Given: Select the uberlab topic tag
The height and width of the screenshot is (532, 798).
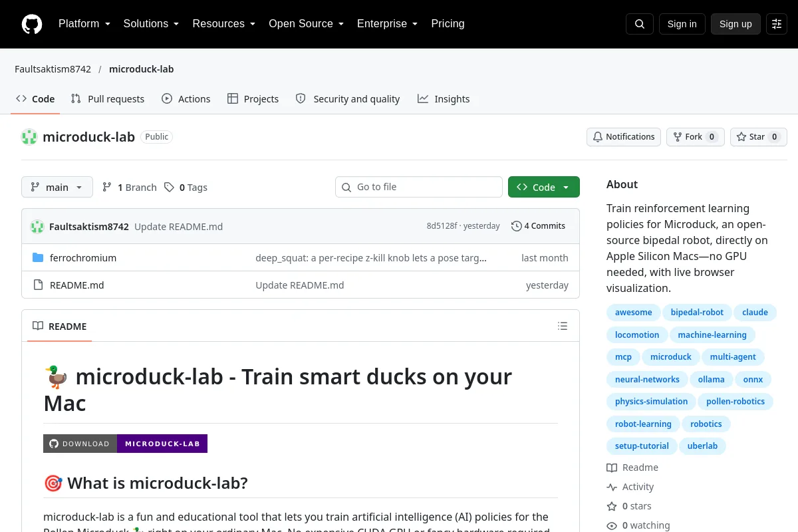Looking at the screenshot, I should [702, 446].
